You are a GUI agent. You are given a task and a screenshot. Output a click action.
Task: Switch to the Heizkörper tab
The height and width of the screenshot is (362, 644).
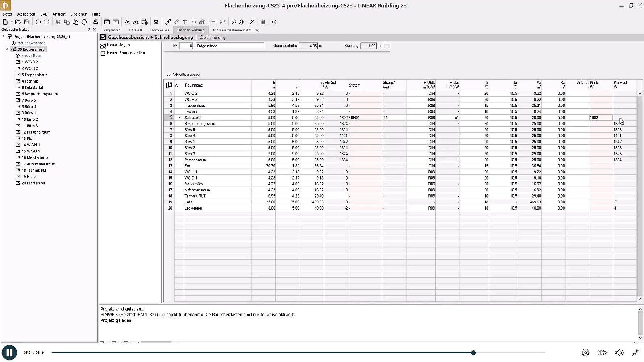tap(159, 30)
